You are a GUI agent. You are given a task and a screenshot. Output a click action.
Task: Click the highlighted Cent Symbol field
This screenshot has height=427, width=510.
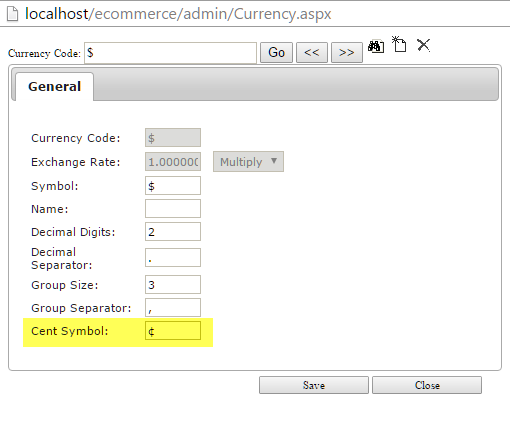point(173,331)
